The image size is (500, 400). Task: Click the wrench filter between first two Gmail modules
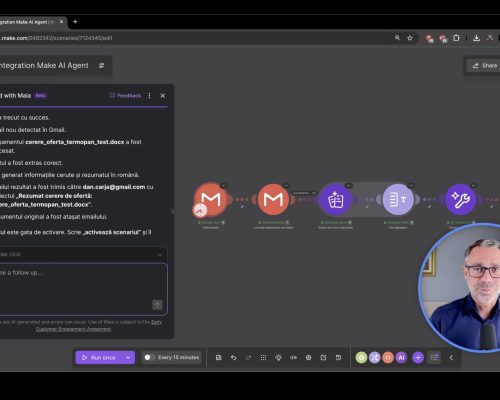pyautogui.click(x=242, y=207)
